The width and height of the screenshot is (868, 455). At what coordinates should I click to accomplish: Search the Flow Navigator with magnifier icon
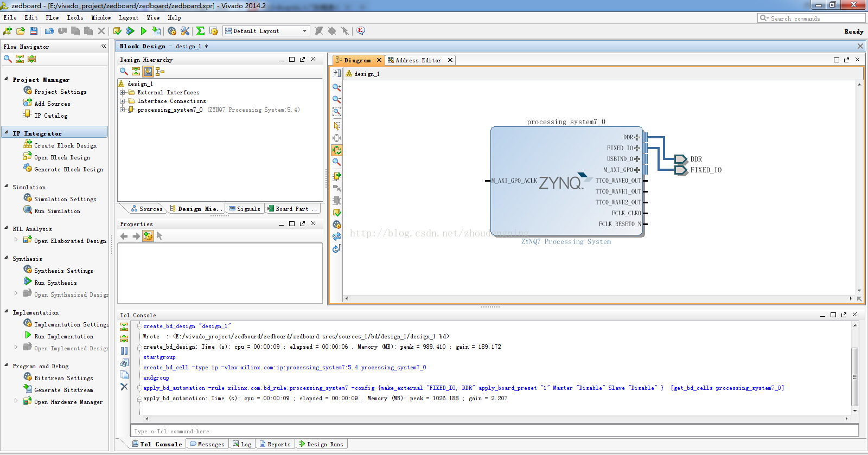tap(8, 59)
